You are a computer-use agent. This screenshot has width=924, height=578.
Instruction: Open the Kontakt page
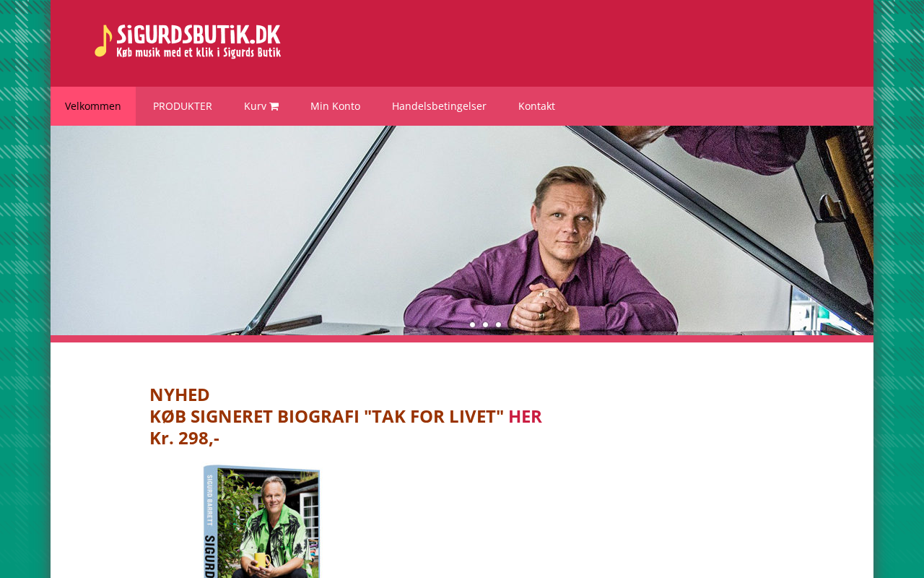coord(536,106)
